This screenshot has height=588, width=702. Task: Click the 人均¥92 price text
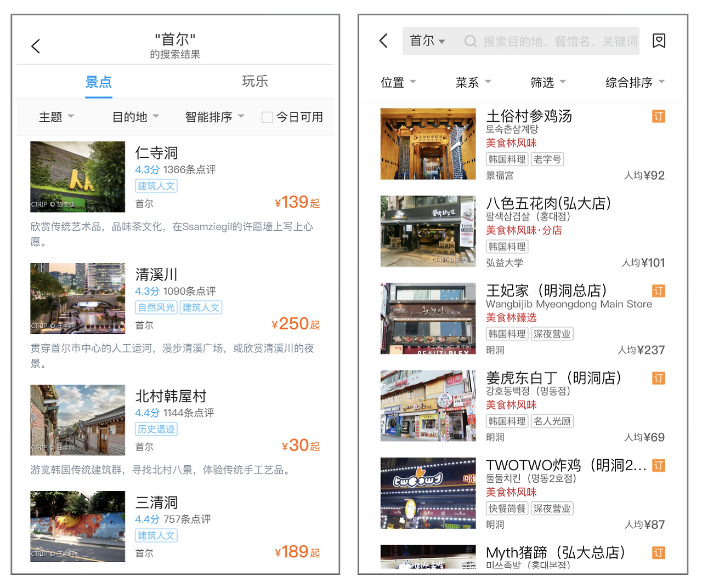(644, 175)
